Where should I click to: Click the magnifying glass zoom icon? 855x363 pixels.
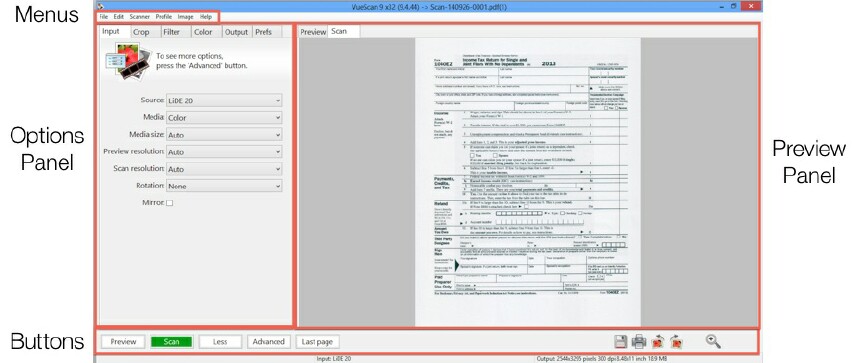pos(713,341)
